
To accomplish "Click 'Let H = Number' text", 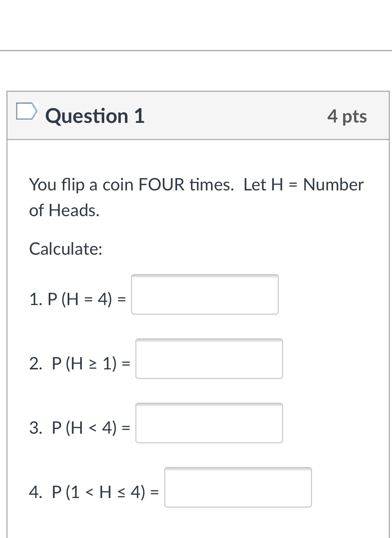I will [x=303, y=185].
